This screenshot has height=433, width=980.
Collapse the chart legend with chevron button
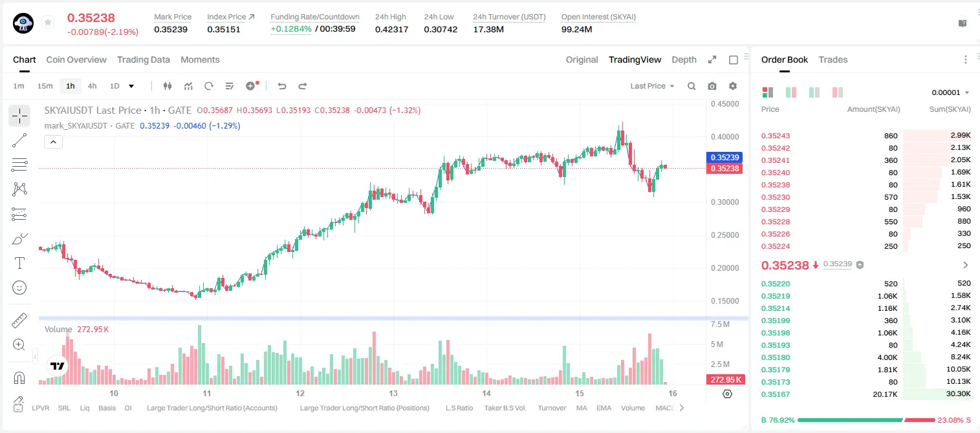[x=53, y=142]
